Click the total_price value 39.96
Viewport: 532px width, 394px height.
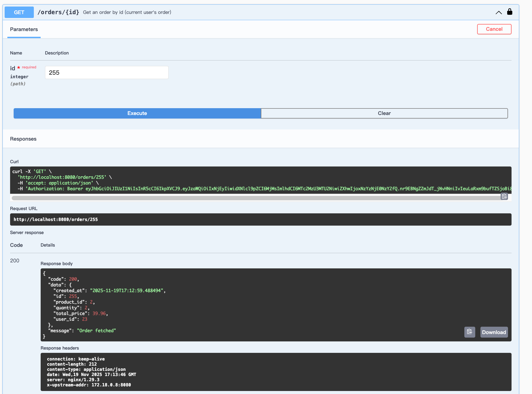coord(99,313)
